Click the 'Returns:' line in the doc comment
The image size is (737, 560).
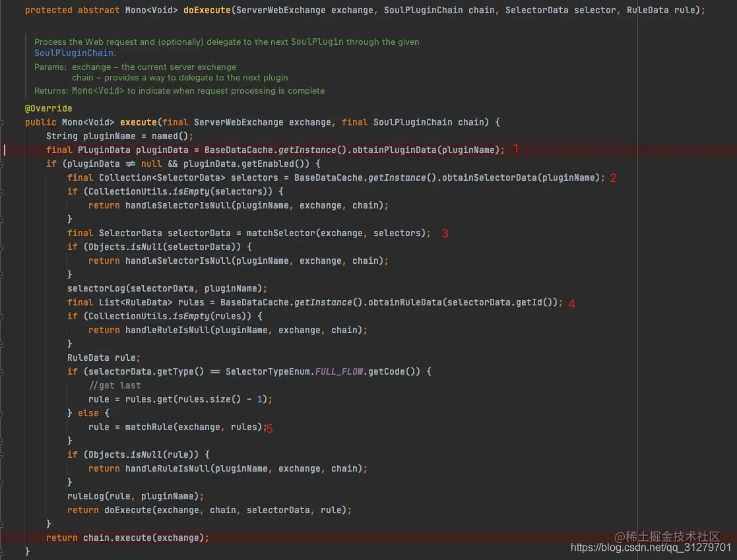[179, 90]
